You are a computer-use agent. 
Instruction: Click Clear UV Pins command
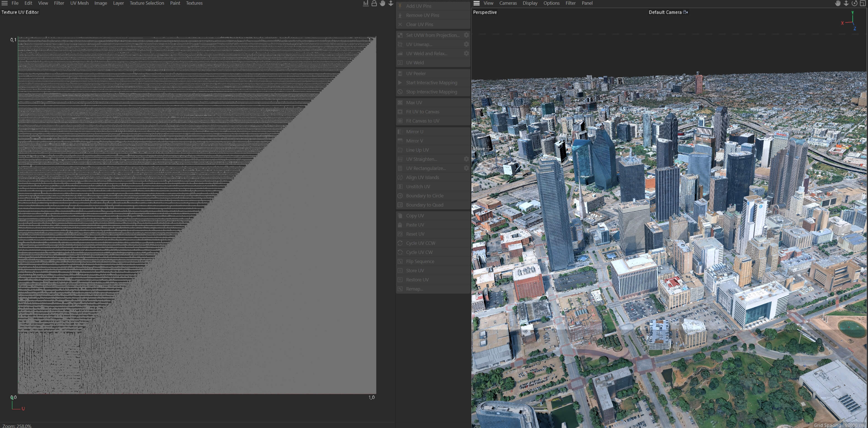coord(433,24)
